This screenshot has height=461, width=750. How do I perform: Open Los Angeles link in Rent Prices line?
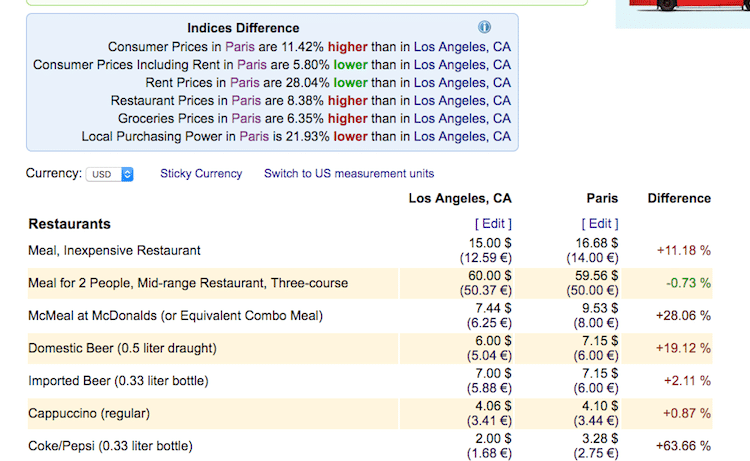click(x=462, y=83)
